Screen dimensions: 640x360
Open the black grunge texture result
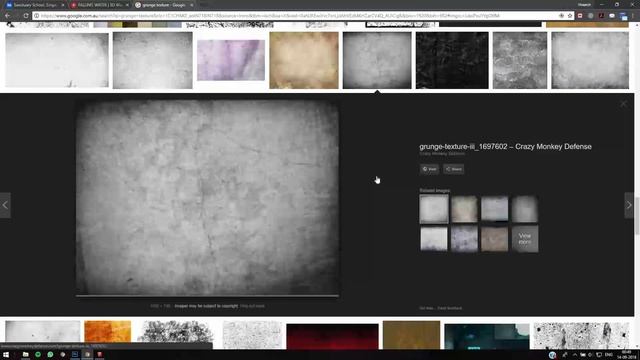452,60
